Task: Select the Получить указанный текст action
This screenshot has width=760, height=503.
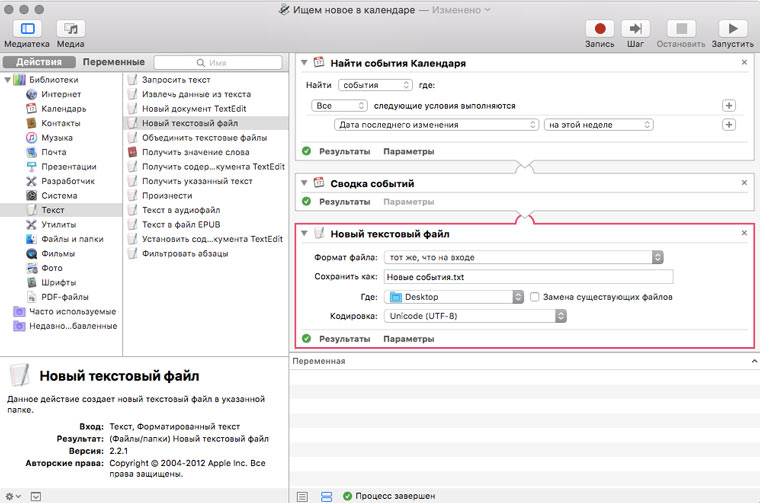Action: [197, 181]
